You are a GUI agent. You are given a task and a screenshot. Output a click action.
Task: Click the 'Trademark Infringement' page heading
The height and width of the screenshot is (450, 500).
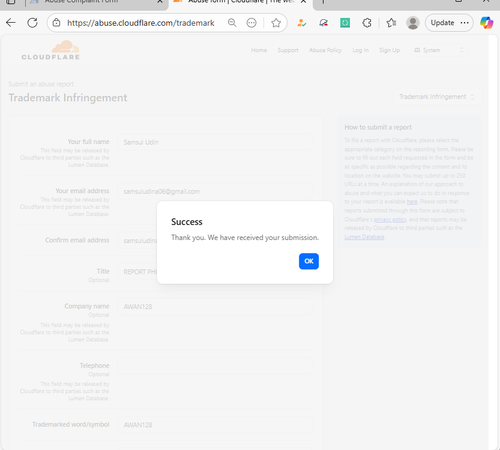68,98
